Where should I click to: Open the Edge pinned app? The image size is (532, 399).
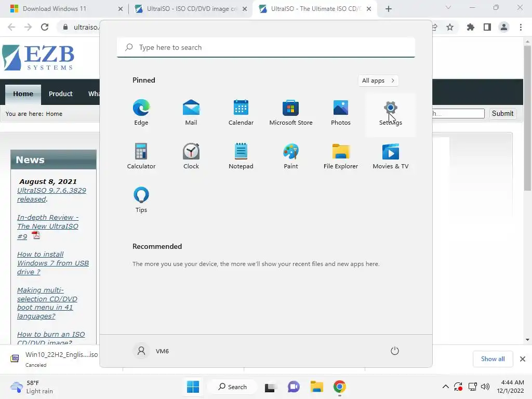point(141,113)
